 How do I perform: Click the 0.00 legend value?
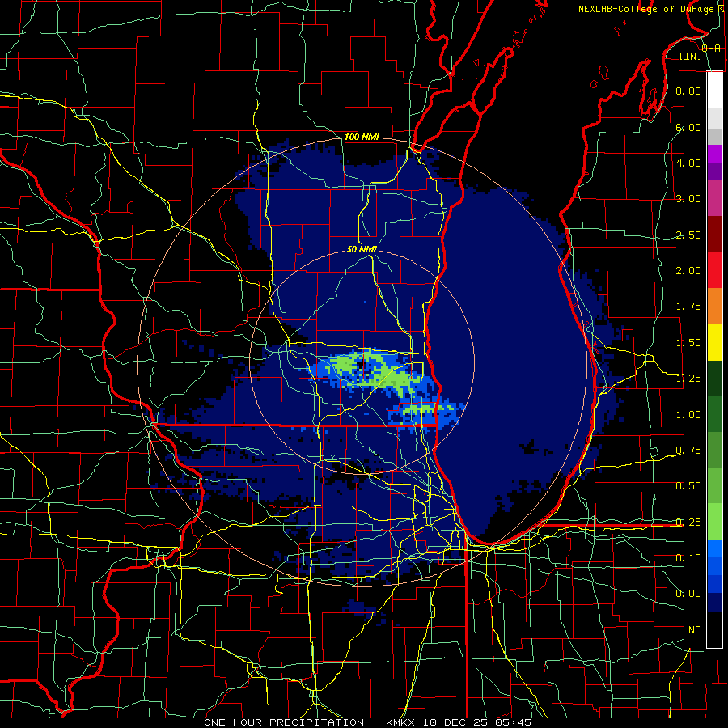[x=688, y=594]
